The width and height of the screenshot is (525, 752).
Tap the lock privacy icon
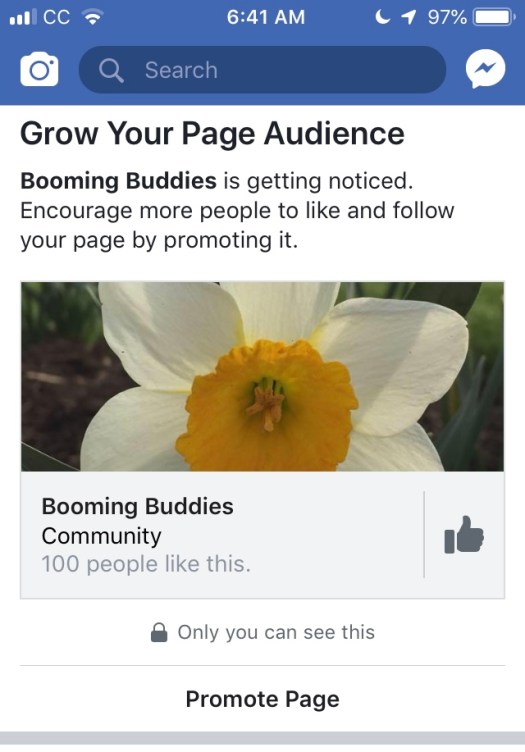(x=159, y=632)
